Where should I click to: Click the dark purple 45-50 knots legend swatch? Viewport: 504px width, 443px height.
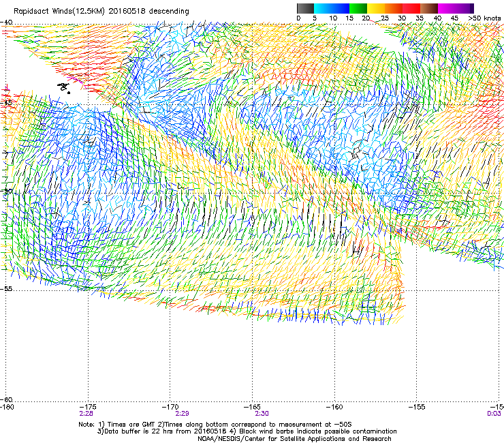click(464, 8)
